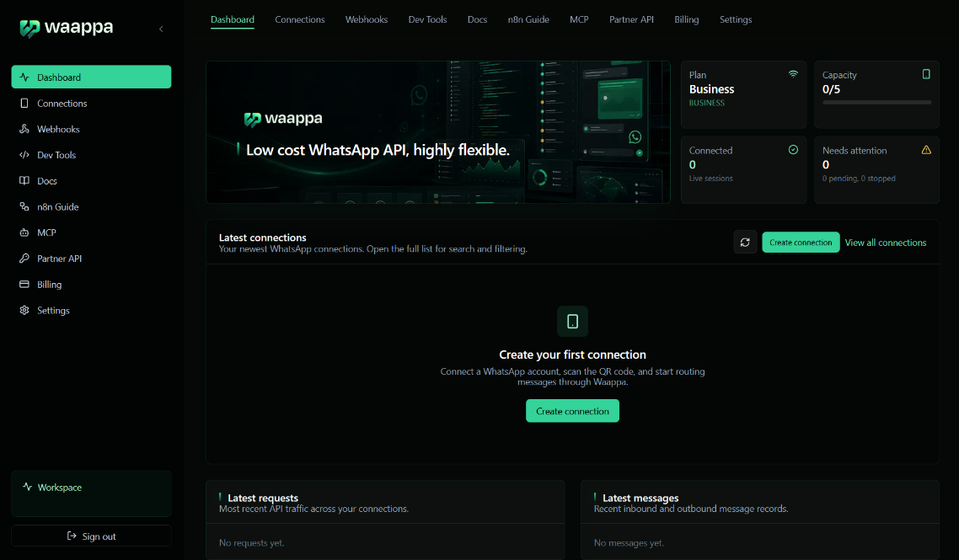959x560 pixels.
Task: Click the MCP robot icon in the sidebar
Action: click(x=24, y=232)
